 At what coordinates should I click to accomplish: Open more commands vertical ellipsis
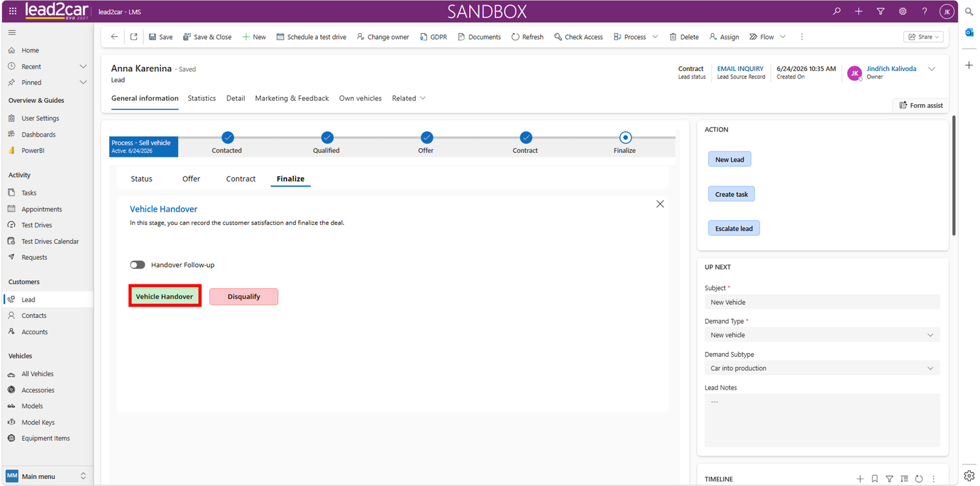[802, 37]
